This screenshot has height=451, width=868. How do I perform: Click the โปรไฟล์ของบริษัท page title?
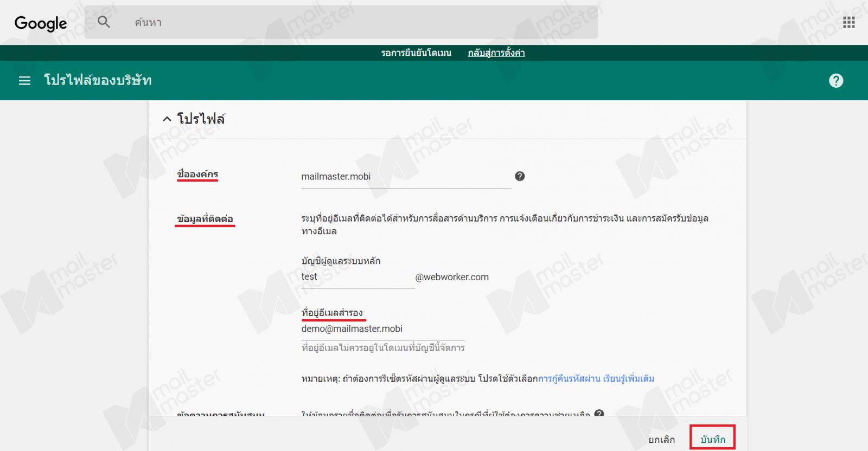[98, 80]
